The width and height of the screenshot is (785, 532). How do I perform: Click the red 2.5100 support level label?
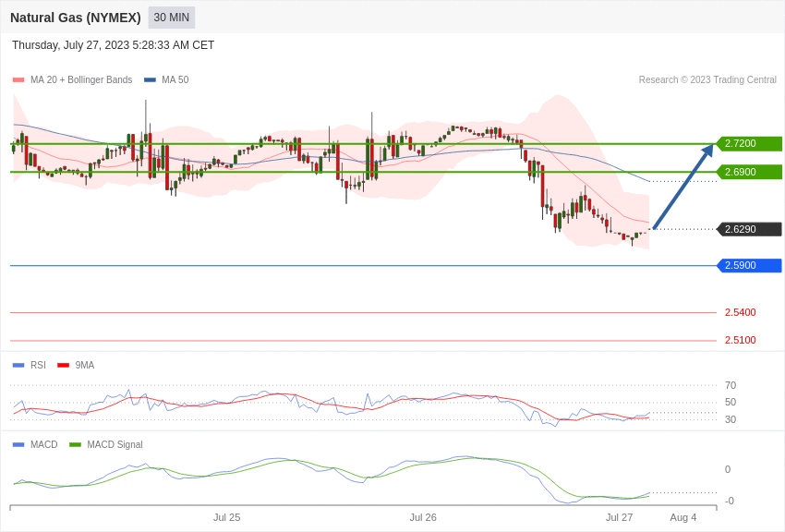(x=740, y=340)
